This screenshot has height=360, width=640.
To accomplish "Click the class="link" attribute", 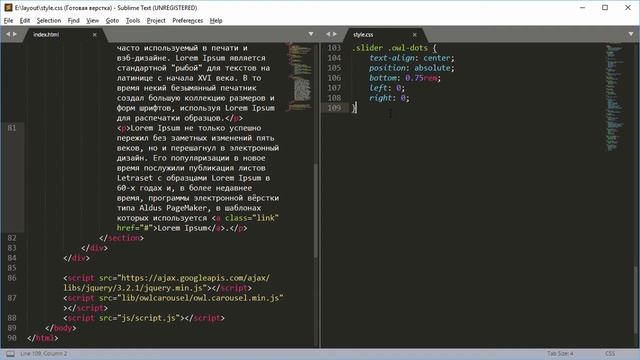I will tap(252, 218).
